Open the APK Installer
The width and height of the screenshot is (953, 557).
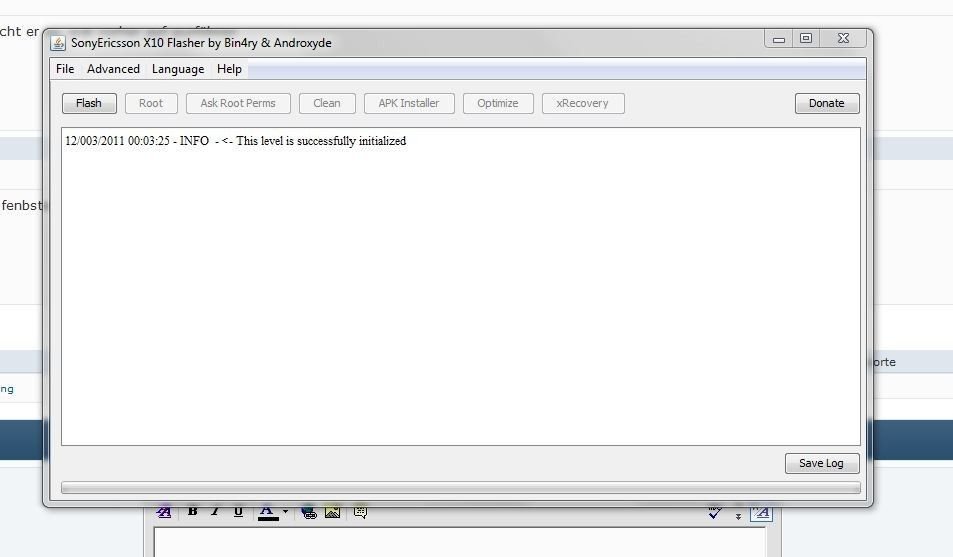pyautogui.click(x=409, y=103)
